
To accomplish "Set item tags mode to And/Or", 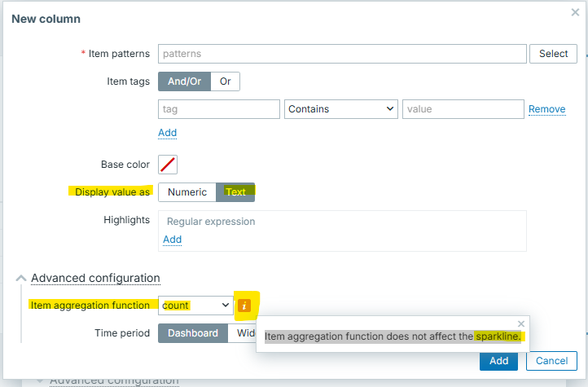I will pyautogui.click(x=184, y=81).
